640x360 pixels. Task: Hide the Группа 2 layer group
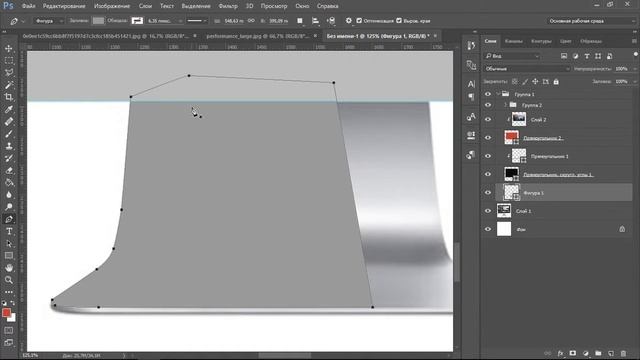488,105
